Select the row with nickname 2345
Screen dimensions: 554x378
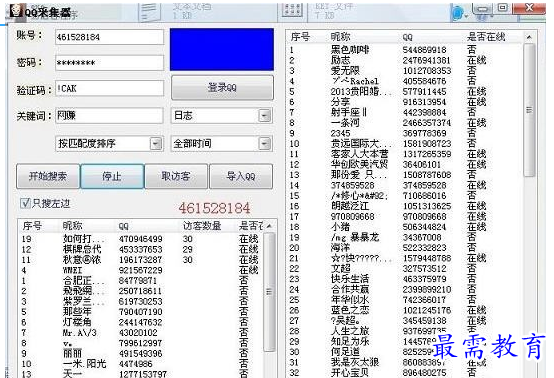pyautogui.click(x=405, y=133)
